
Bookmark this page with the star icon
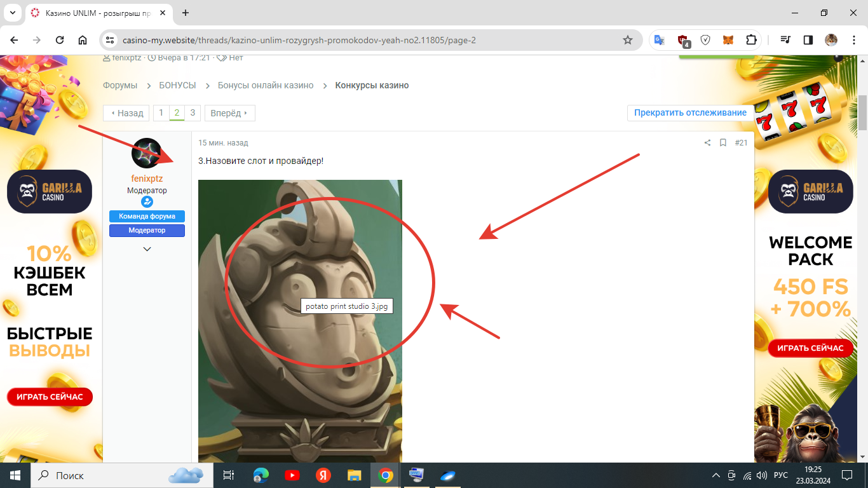click(628, 40)
